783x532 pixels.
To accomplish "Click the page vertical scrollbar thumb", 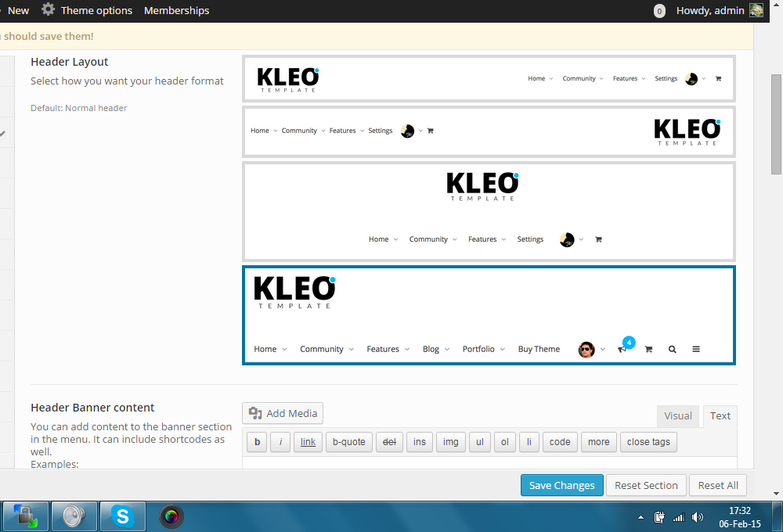I will (776, 124).
